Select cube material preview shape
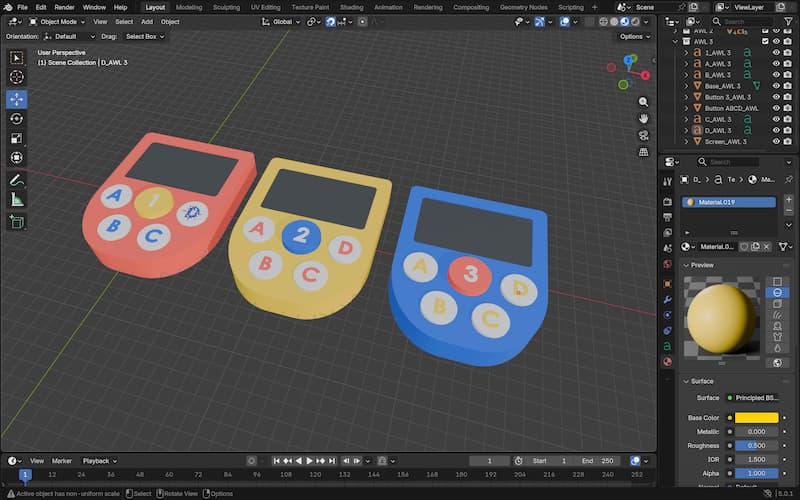The height and width of the screenshot is (500, 800). coord(777,304)
